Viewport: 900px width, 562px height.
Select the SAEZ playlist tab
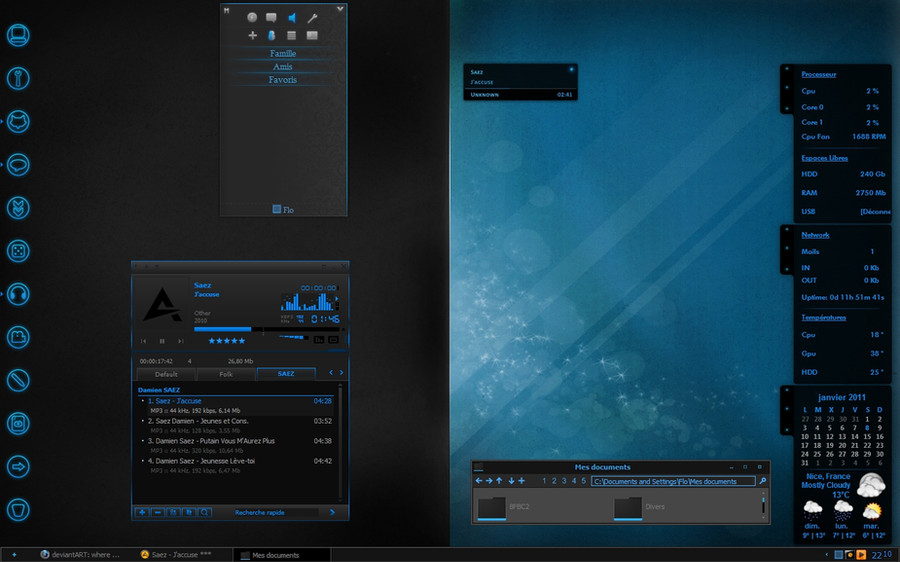286,374
